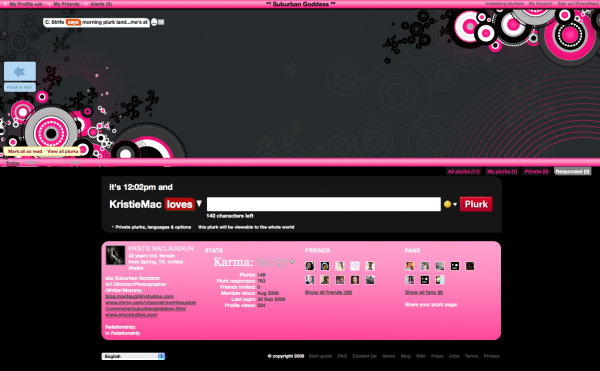Open My Account link
The width and height of the screenshot is (600, 371).
click(540, 3)
